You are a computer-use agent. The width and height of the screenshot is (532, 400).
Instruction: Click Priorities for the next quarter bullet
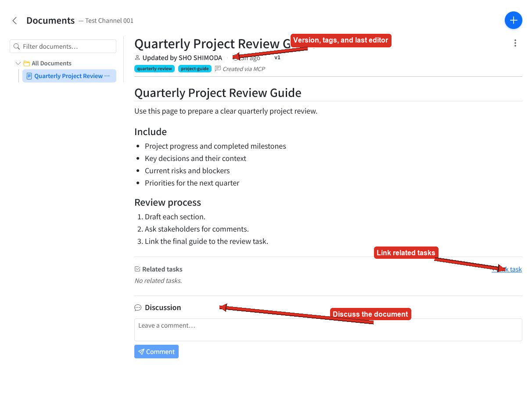192,183
